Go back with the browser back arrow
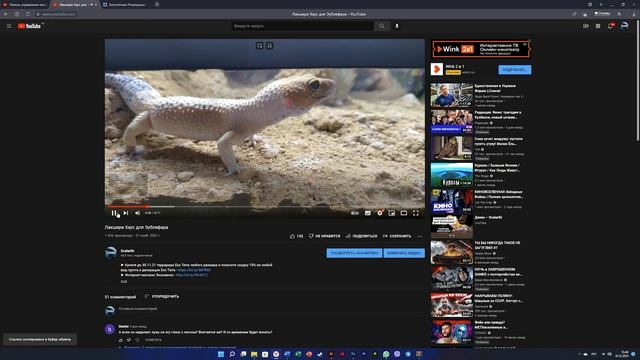 [6, 14]
